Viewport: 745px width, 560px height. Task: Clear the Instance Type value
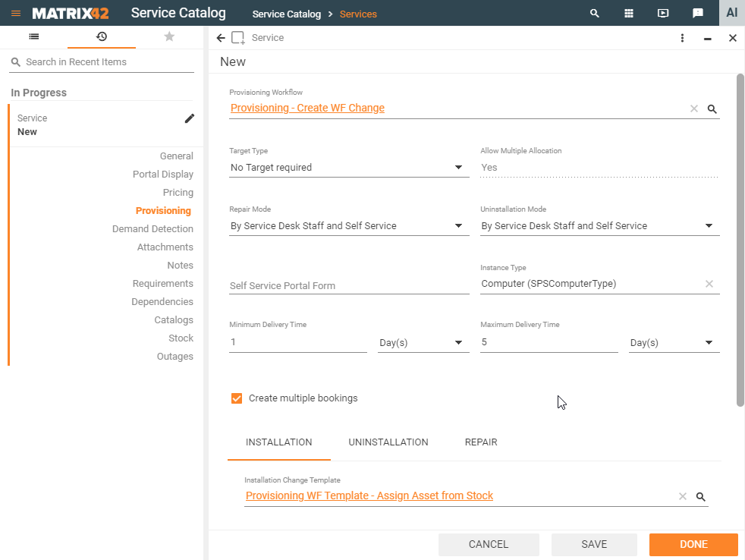click(x=709, y=284)
